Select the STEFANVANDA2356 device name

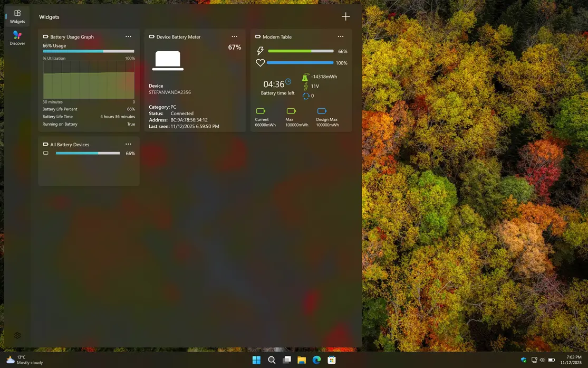click(x=170, y=92)
